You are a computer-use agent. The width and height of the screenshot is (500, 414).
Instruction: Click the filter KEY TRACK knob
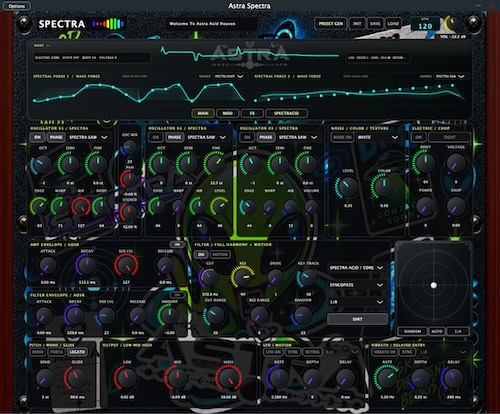tap(307, 277)
